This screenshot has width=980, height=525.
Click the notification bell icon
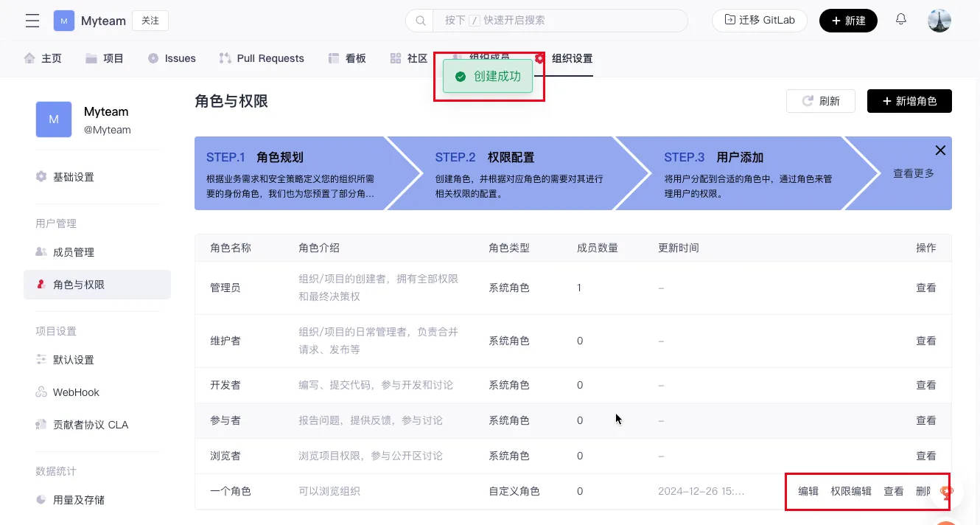pos(901,20)
